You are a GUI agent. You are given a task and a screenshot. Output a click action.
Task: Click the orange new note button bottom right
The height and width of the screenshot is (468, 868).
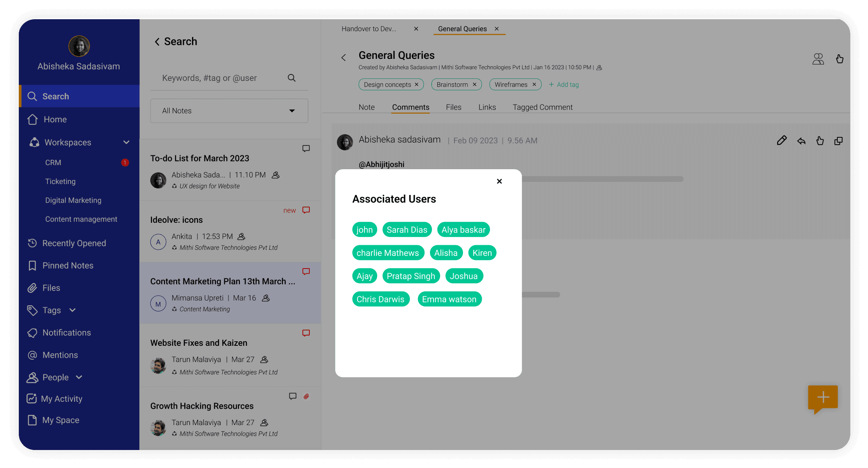pyautogui.click(x=823, y=397)
